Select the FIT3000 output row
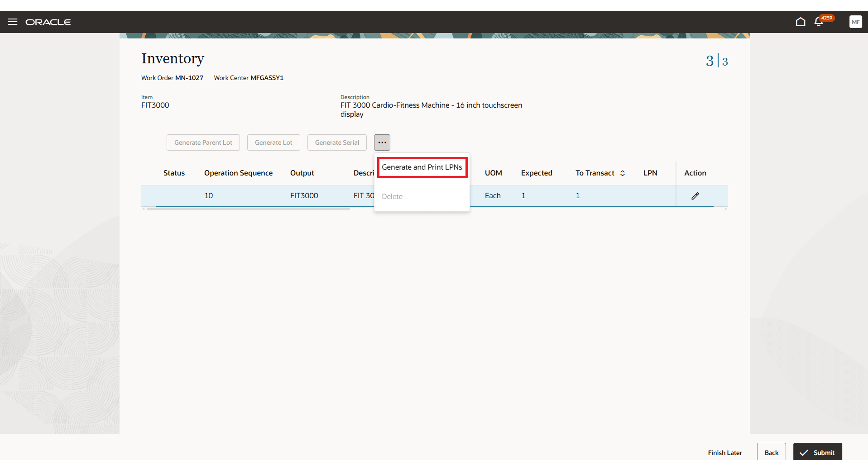Viewport: 868px width, 460px height. point(303,195)
